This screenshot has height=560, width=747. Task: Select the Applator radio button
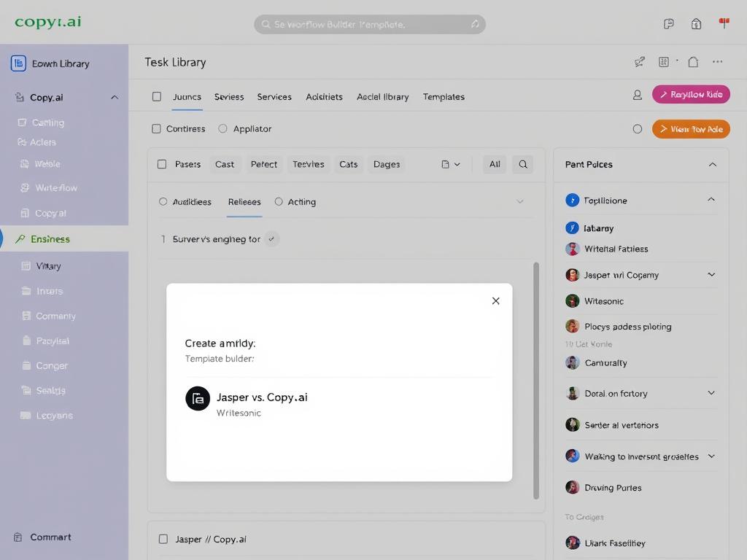(222, 128)
